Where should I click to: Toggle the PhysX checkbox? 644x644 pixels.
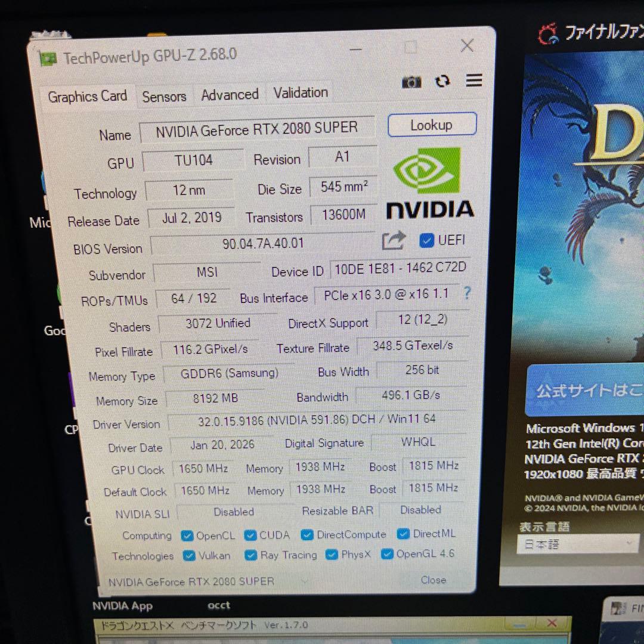[332, 555]
